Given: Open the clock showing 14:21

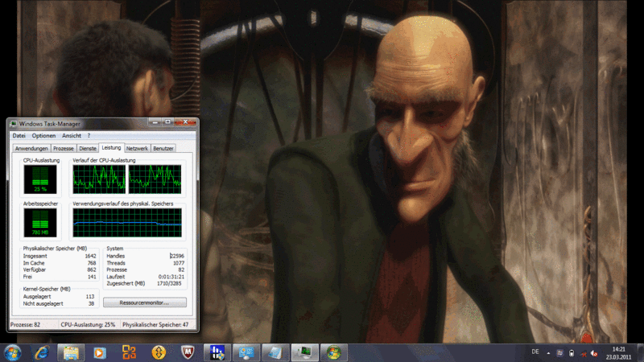Looking at the screenshot, I should pyautogui.click(x=618, y=353).
